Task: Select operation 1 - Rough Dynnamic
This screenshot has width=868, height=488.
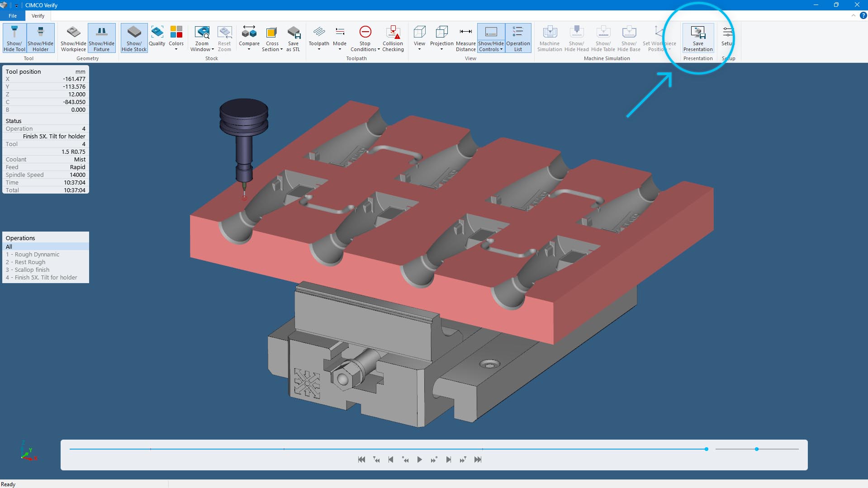Action: tap(46, 254)
